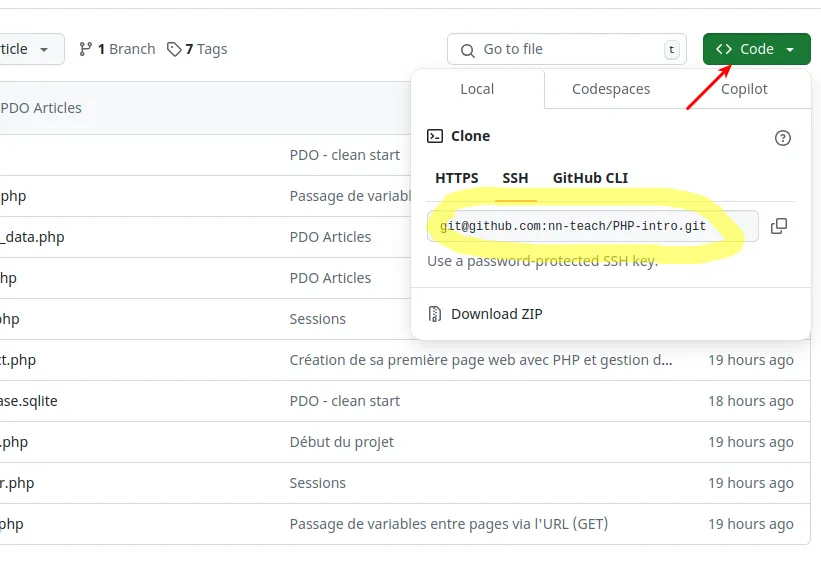Open the "Début du projet" commit message
This screenshot has width=821, height=564.
341,442
